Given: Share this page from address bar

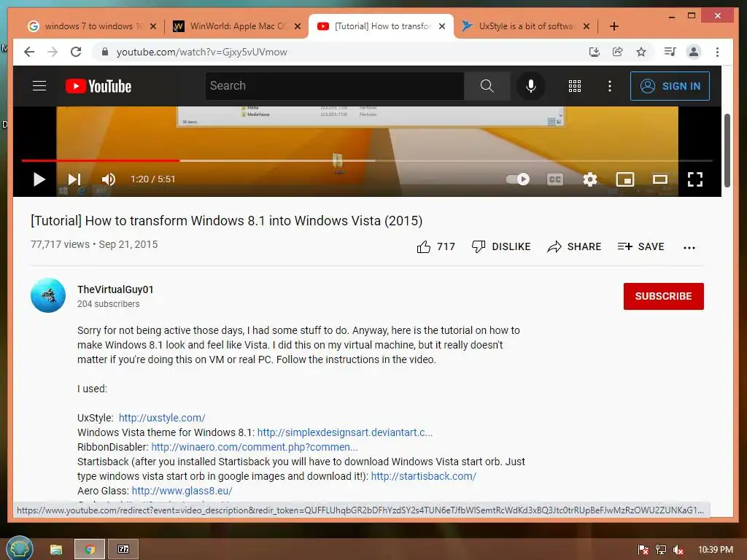Looking at the screenshot, I should tap(617, 52).
